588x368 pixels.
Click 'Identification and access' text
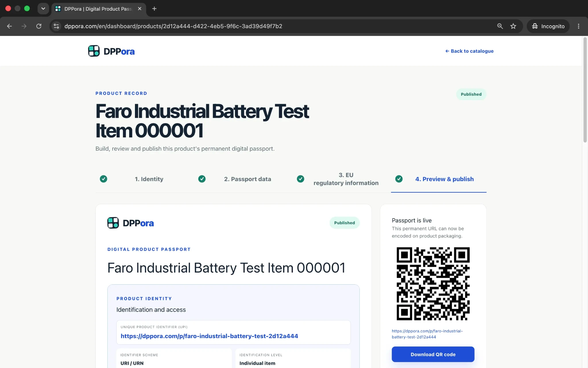(x=151, y=310)
